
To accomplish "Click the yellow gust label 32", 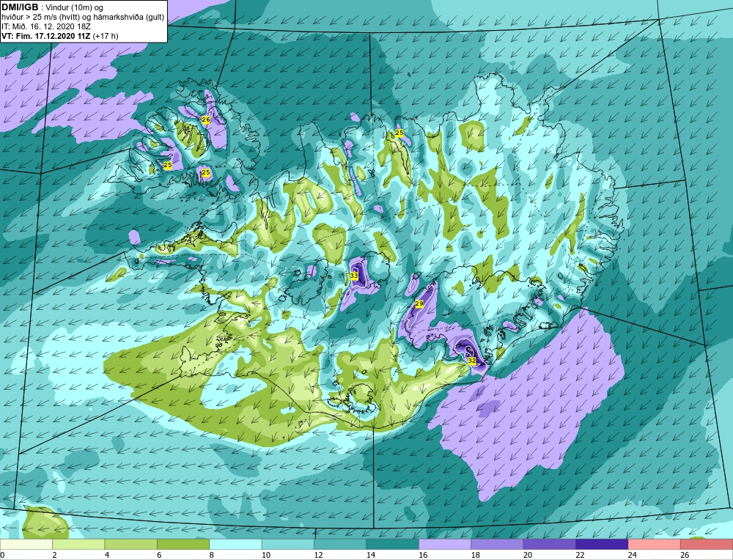I will (x=471, y=361).
